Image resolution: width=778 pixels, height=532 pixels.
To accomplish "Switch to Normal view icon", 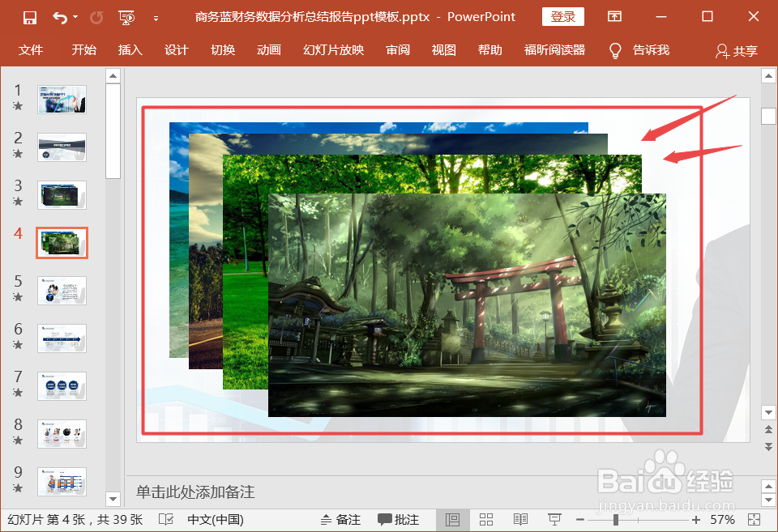I will pyautogui.click(x=452, y=520).
